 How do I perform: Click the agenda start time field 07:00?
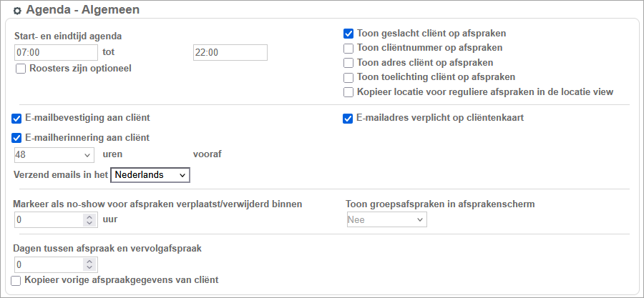(x=56, y=52)
